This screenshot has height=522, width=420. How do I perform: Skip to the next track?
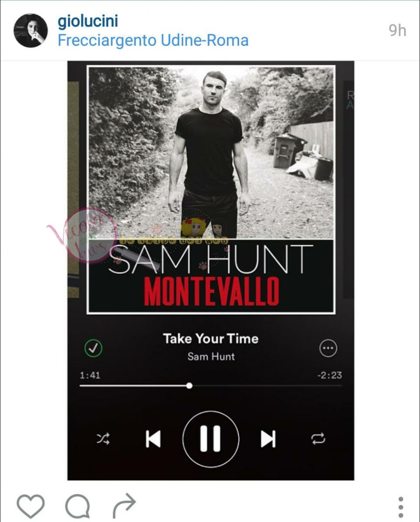268,439
